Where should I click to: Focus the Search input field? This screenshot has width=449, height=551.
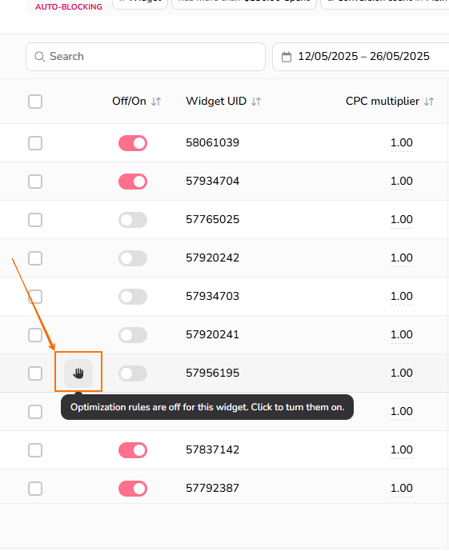(145, 57)
